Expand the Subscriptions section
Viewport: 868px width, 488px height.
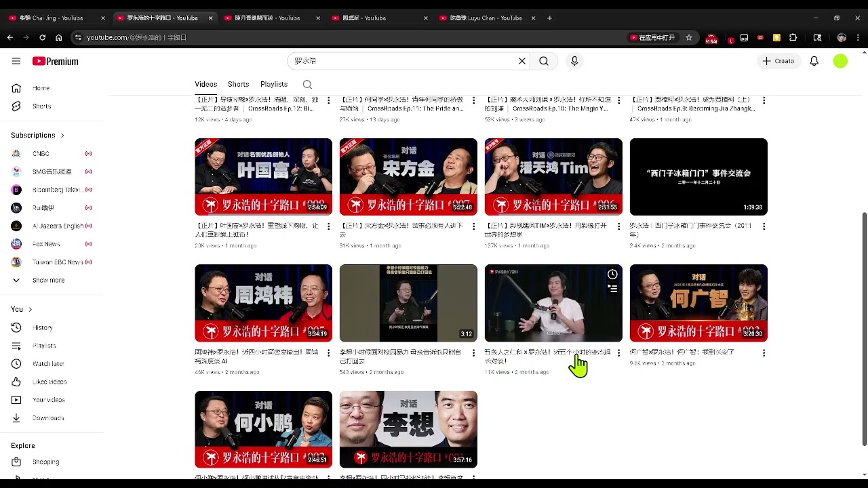point(38,136)
